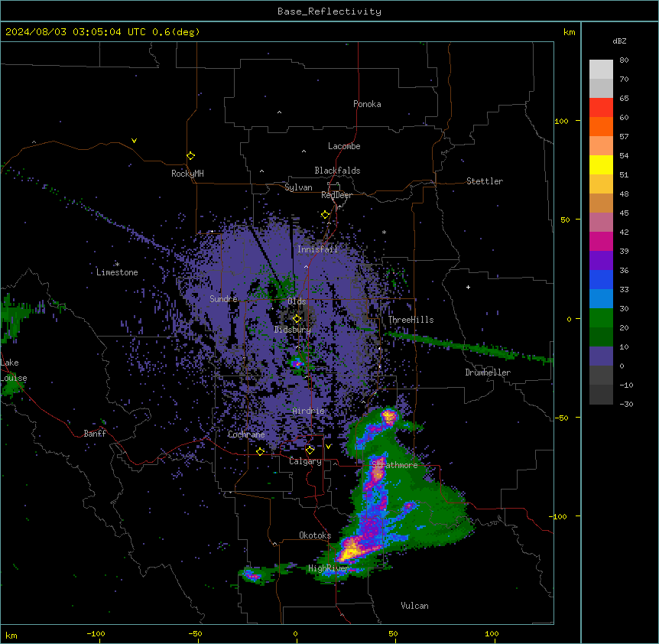Viewport: 659px width, 644px height.
Task: Click the HighRiver label
Action: (329, 568)
